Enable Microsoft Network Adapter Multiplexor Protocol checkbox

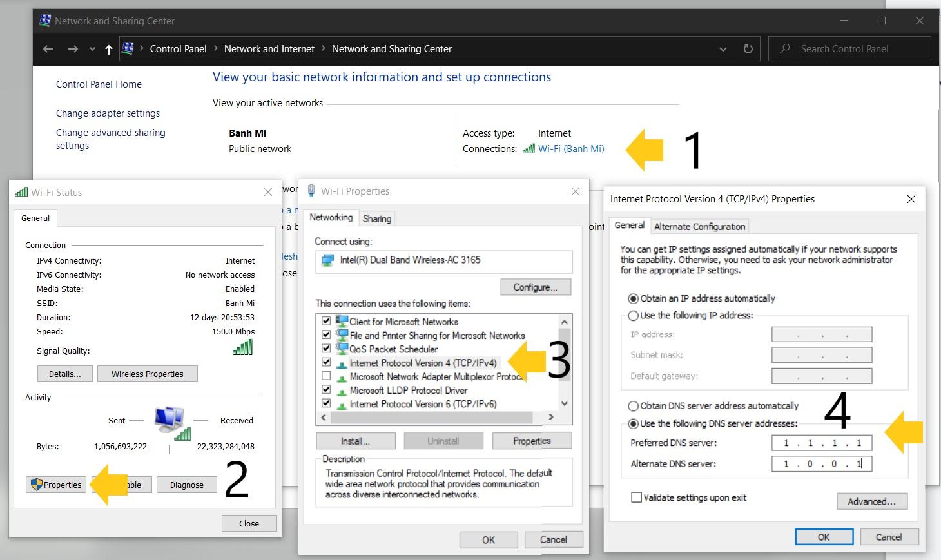click(326, 376)
